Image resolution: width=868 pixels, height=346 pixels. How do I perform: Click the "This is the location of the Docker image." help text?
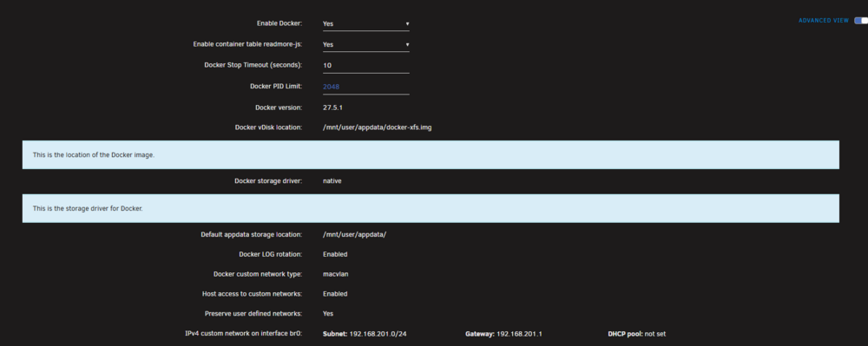click(94, 154)
